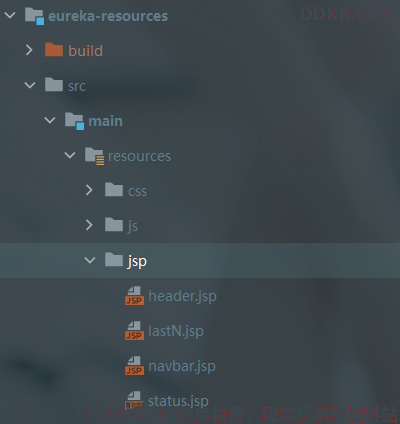Collapse the selected jsp folder chevron
The height and width of the screenshot is (424, 400).
pos(90,260)
